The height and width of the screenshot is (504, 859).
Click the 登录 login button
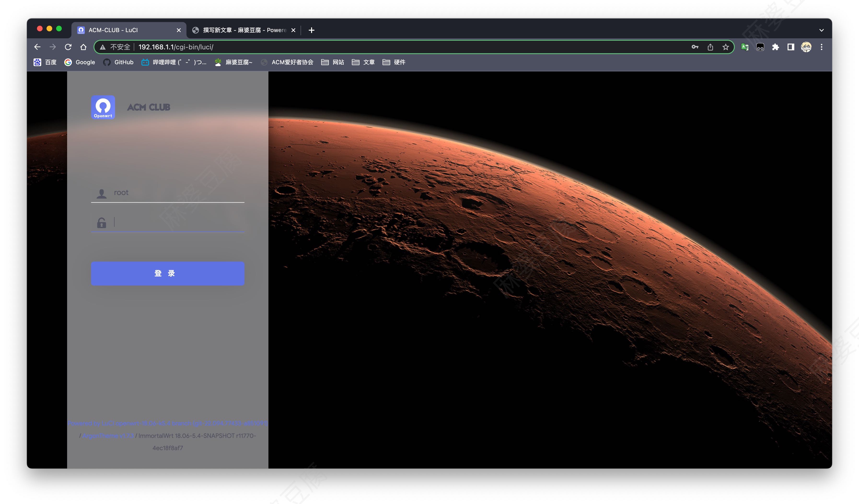(x=168, y=273)
